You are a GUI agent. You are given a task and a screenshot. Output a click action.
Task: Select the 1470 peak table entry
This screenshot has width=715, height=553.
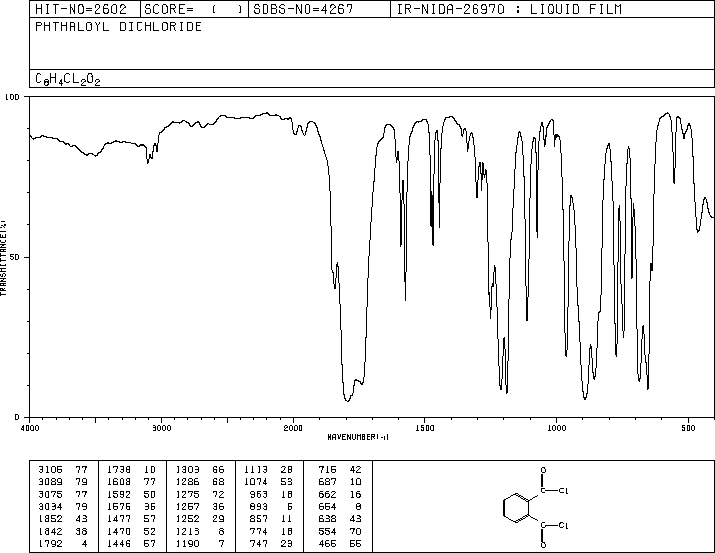coord(131,531)
